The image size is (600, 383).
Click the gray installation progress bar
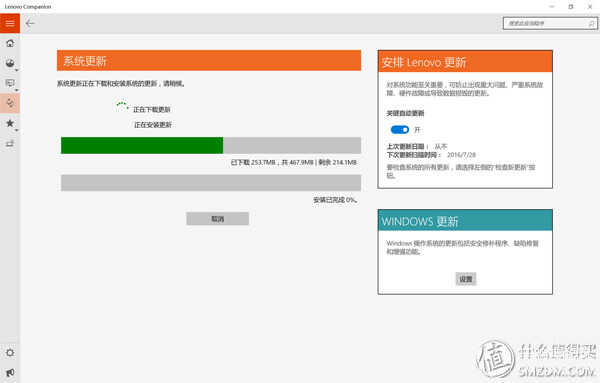(x=211, y=183)
